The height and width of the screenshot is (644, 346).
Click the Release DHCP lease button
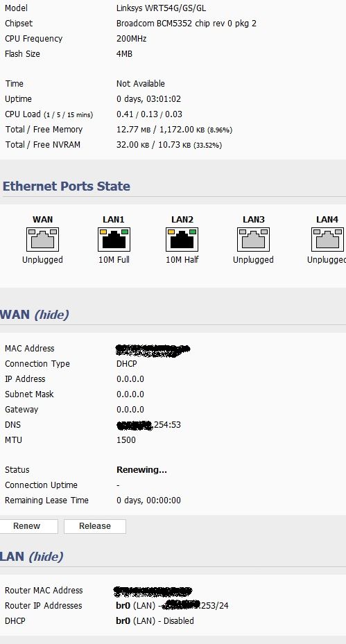[x=95, y=526]
